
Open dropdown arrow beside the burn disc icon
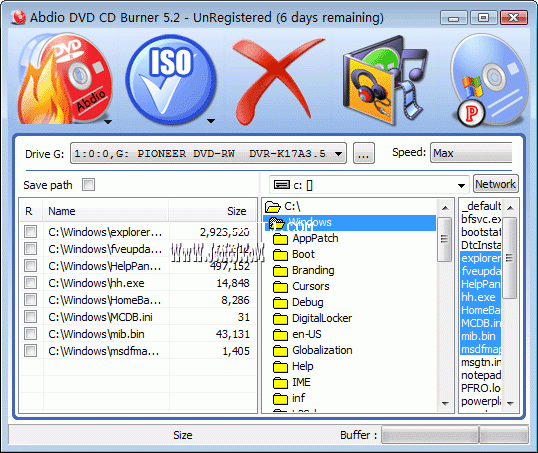point(108,121)
